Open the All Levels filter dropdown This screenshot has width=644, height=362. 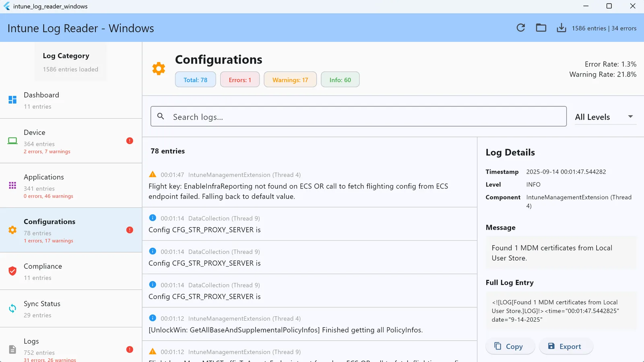pos(605,117)
